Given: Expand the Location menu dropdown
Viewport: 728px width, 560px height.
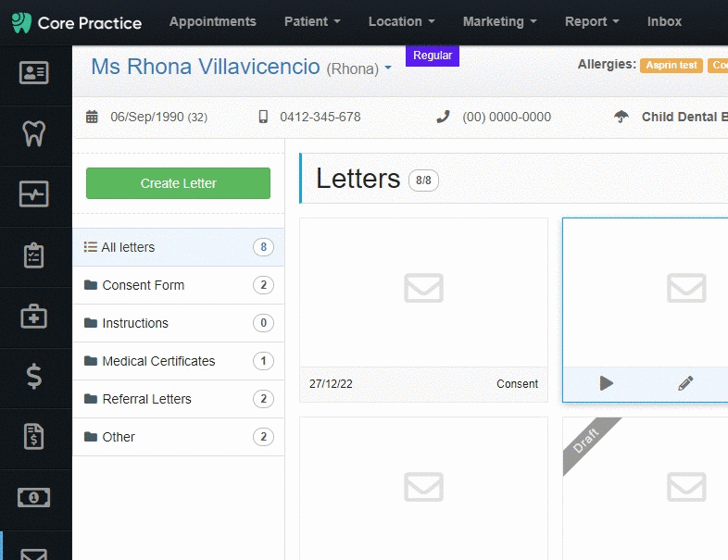Looking at the screenshot, I should click(402, 21).
